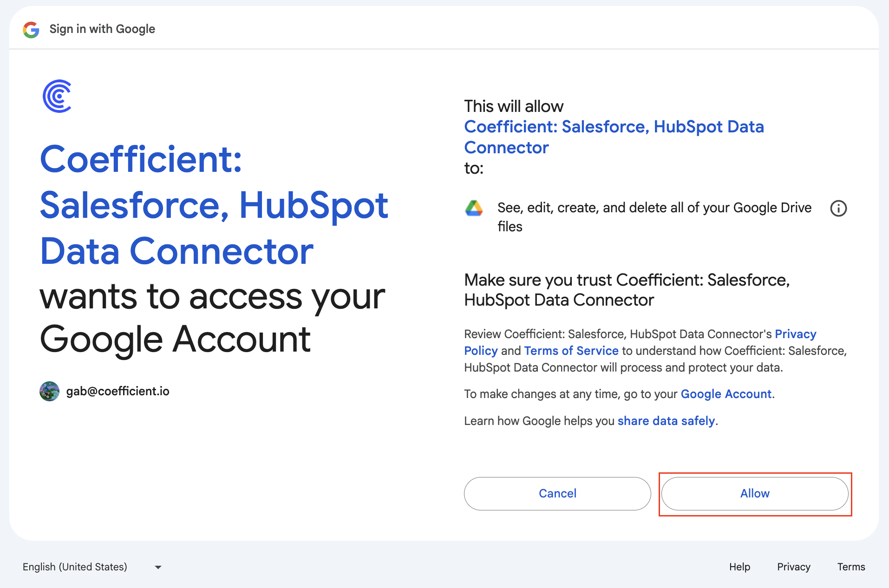Click the Google G logo
889x588 pixels.
tap(31, 29)
